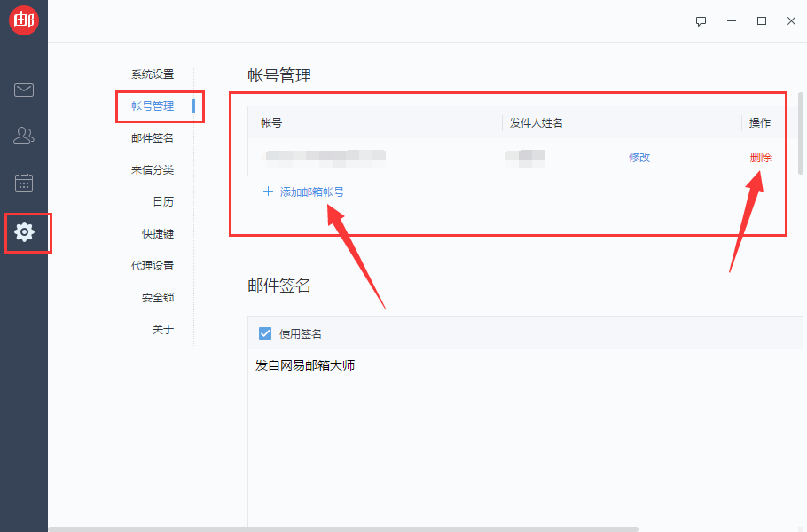The height and width of the screenshot is (532, 807).
Task: Uncheck the 使用签名 checkbox
Action: click(264, 333)
